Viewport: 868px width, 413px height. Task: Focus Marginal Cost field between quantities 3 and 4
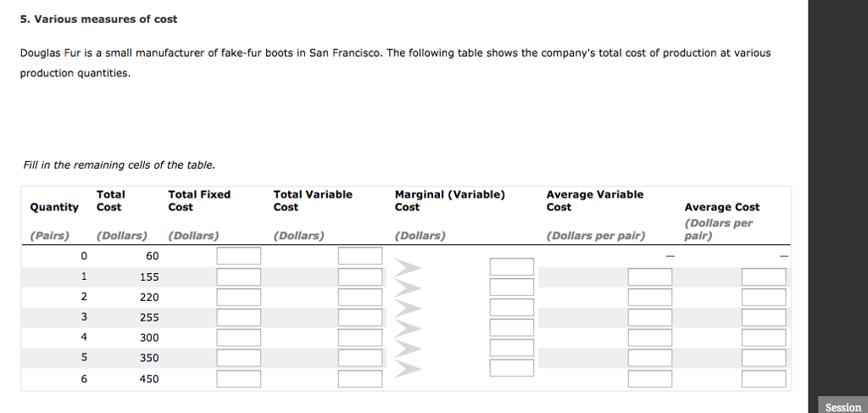click(x=511, y=327)
